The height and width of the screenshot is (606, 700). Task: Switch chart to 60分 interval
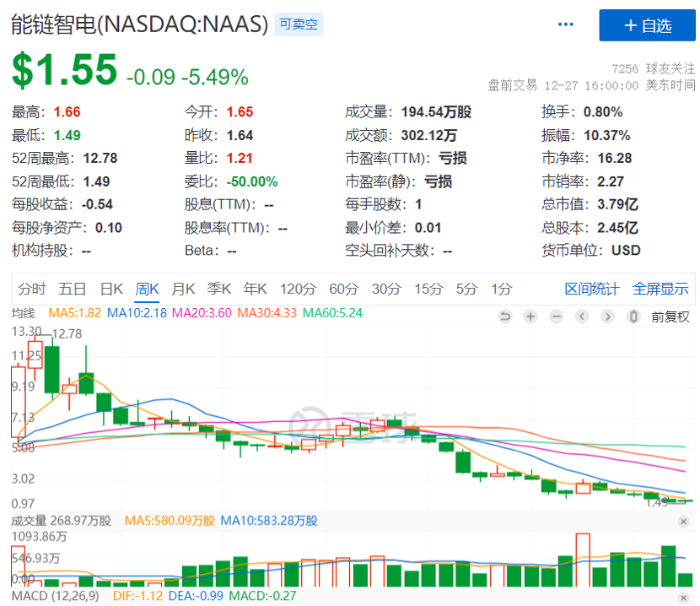click(x=344, y=289)
